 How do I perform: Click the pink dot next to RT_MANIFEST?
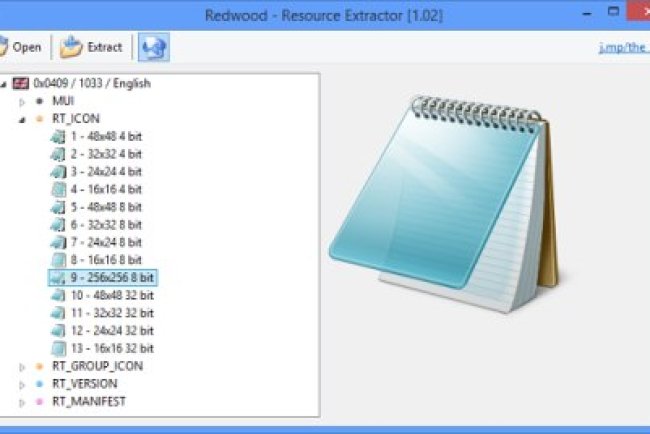pos(40,401)
